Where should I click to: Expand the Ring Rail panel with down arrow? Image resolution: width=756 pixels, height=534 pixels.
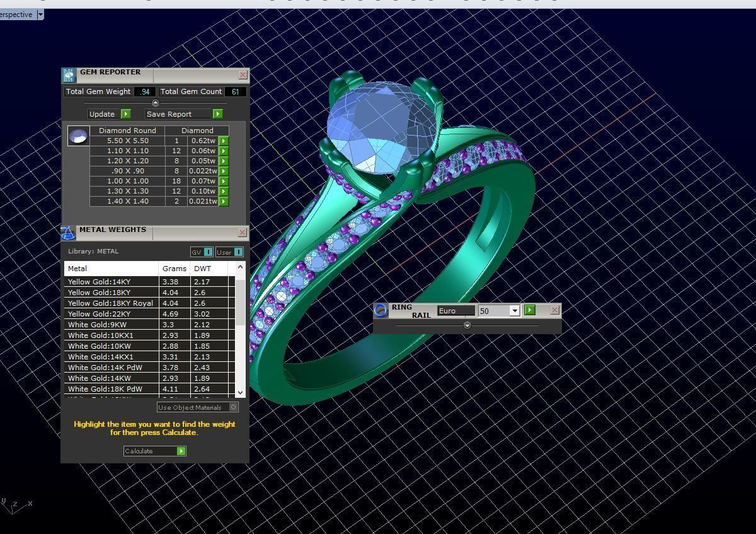click(467, 325)
